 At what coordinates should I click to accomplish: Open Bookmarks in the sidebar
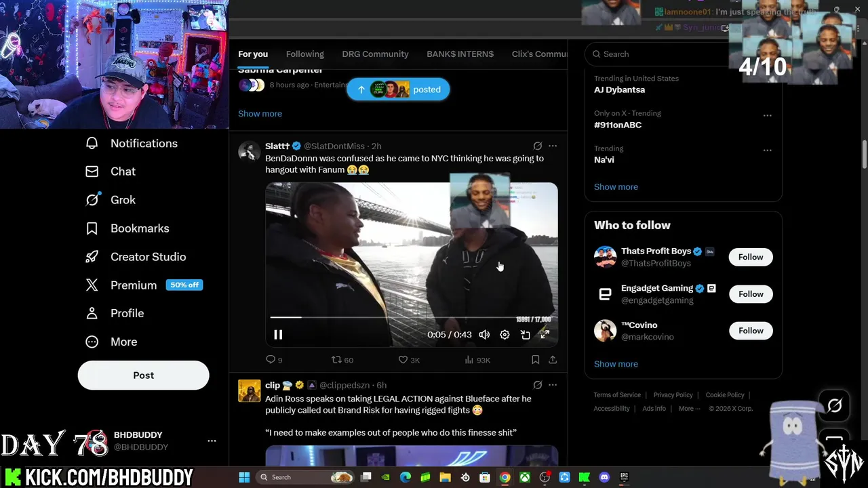click(x=127, y=228)
